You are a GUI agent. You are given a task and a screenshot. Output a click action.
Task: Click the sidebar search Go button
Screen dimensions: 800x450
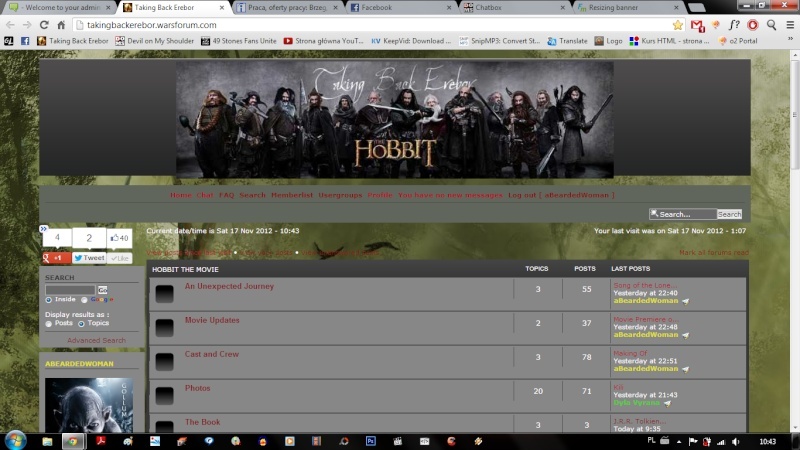pos(103,290)
